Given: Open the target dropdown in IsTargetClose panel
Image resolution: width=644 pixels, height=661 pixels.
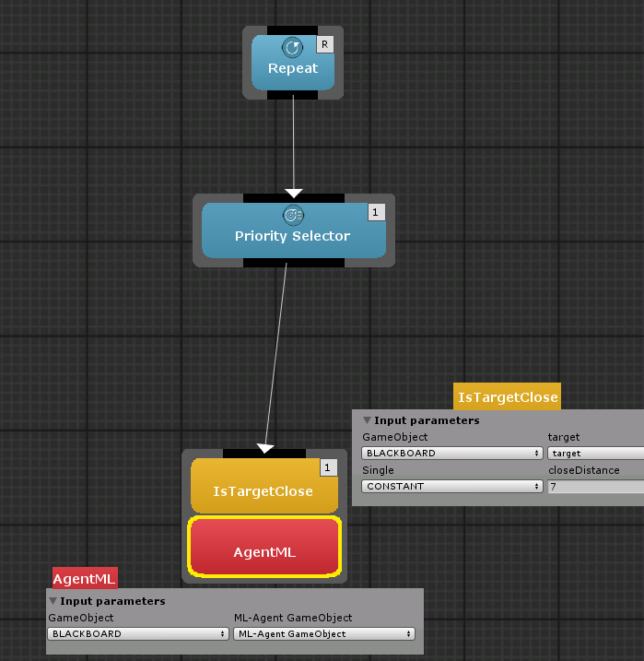Looking at the screenshot, I should pos(595,454).
